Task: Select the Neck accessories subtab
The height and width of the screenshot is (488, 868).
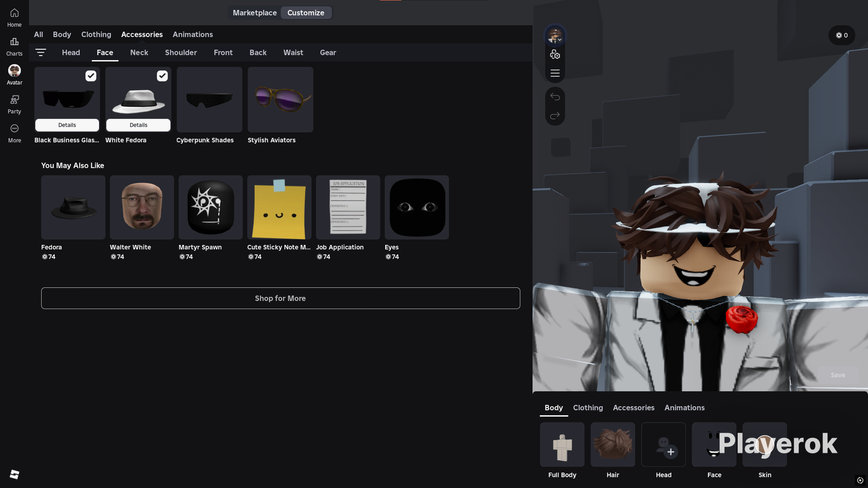Action: pos(139,53)
